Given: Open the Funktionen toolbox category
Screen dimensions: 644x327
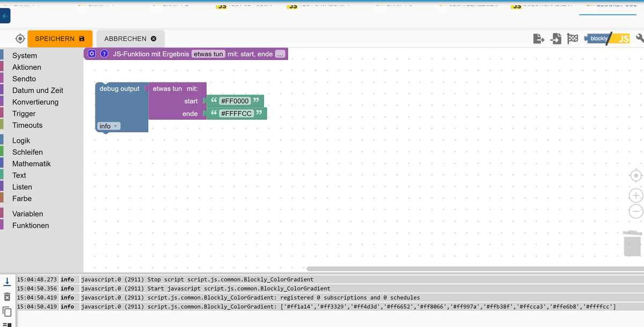Looking at the screenshot, I should click(41, 226).
